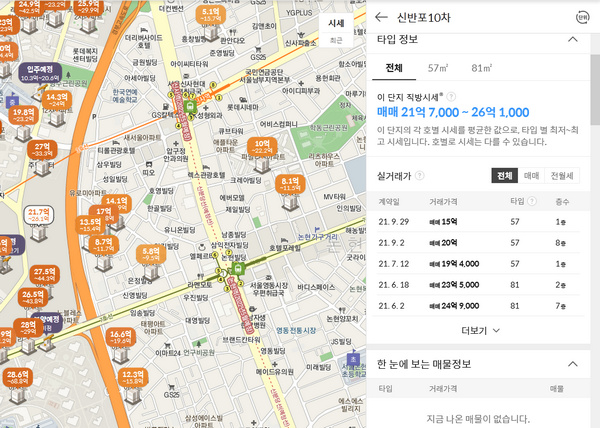The height and width of the screenshot is (428, 600).
Task: Open help icon beside 실거래가 heading
Action: coord(420,176)
